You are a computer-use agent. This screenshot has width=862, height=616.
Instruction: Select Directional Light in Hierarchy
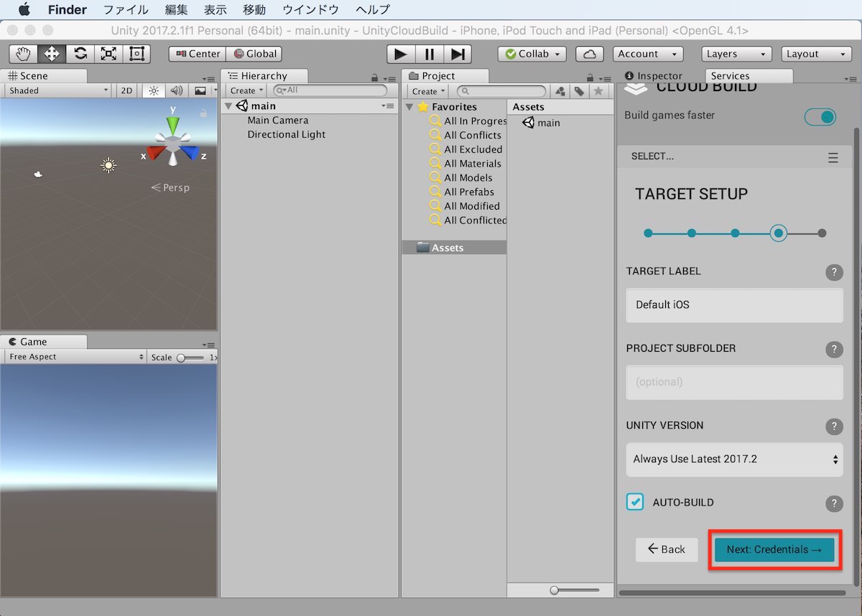click(x=287, y=134)
